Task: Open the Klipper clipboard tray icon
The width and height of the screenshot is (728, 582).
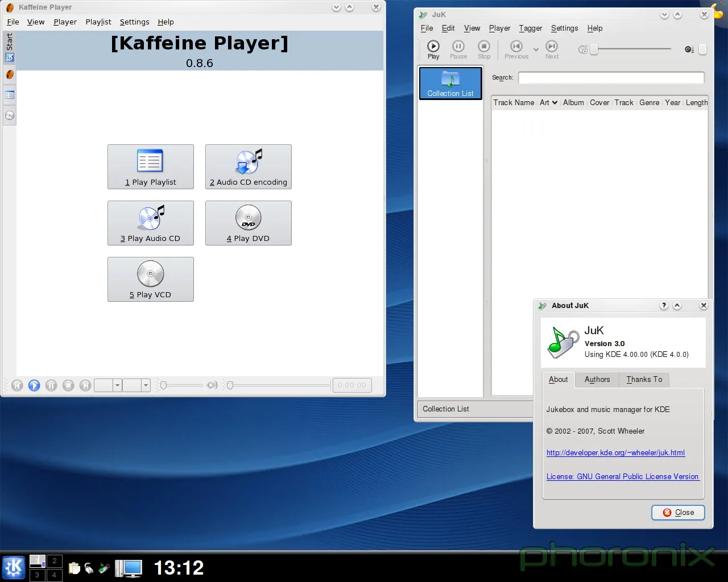Action: (x=74, y=568)
